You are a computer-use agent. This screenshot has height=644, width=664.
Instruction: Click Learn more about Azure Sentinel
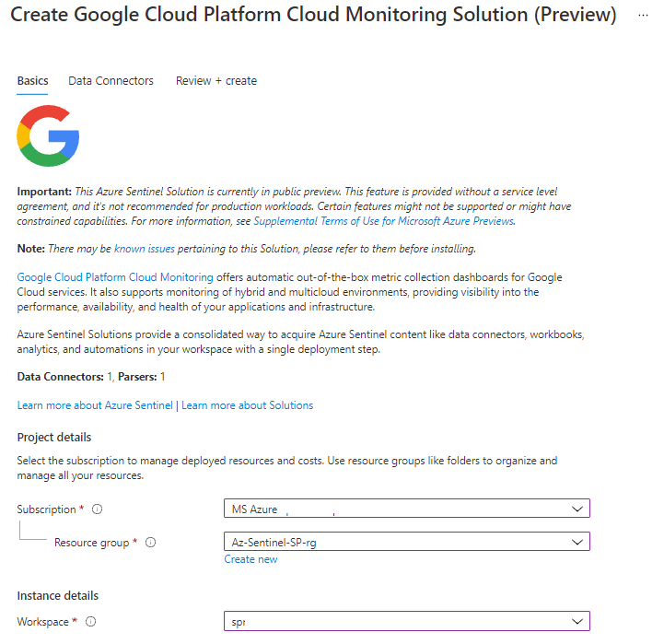(x=95, y=405)
